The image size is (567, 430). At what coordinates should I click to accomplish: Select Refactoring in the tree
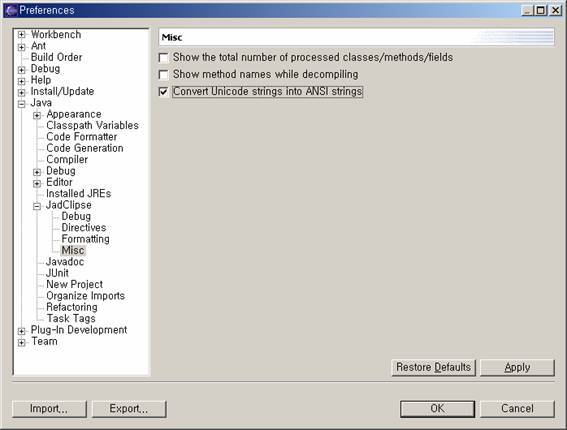coord(72,307)
